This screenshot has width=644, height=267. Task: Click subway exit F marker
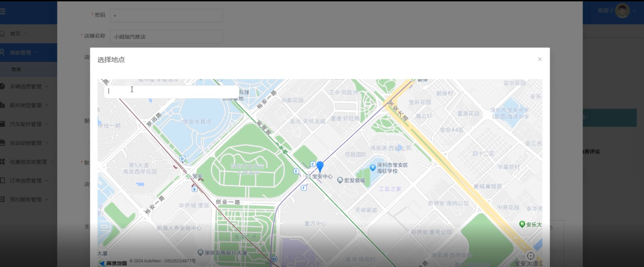(304, 188)
